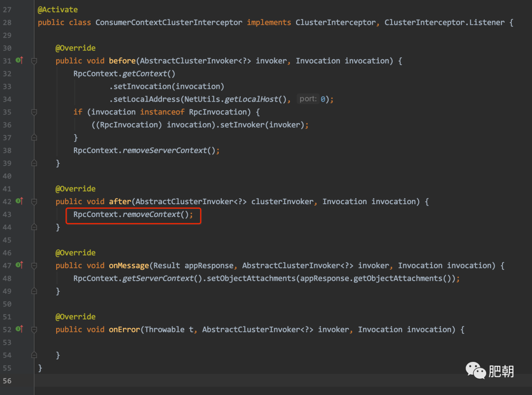Image resolution: width=532 pixels, height=395 pixels.
Task: Click clusterInvoker parameter on line 42
Action: point(282,202)
